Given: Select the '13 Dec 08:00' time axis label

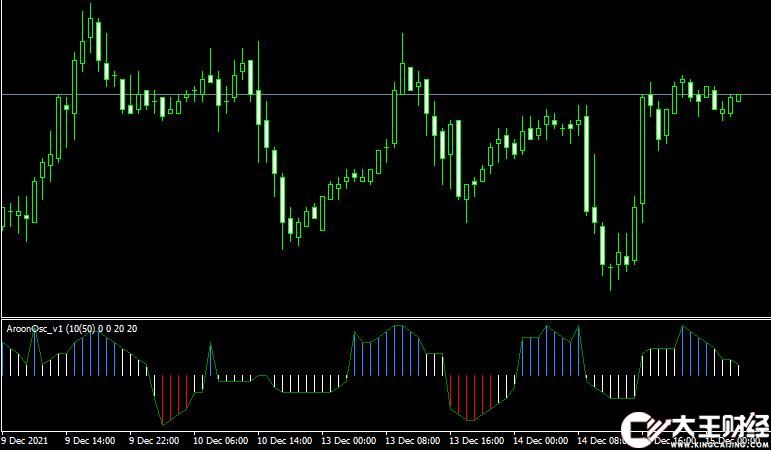Looking at the screenshot, I should pos(413,441).
